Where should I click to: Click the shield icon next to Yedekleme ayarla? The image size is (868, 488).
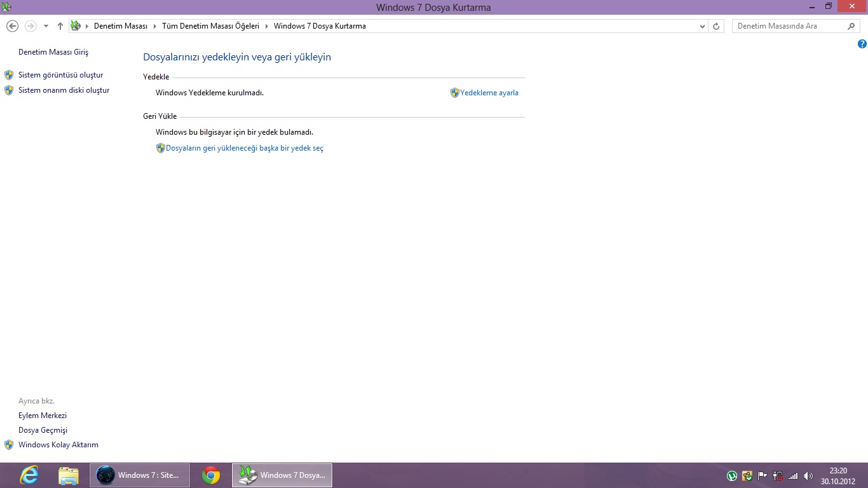455,93
